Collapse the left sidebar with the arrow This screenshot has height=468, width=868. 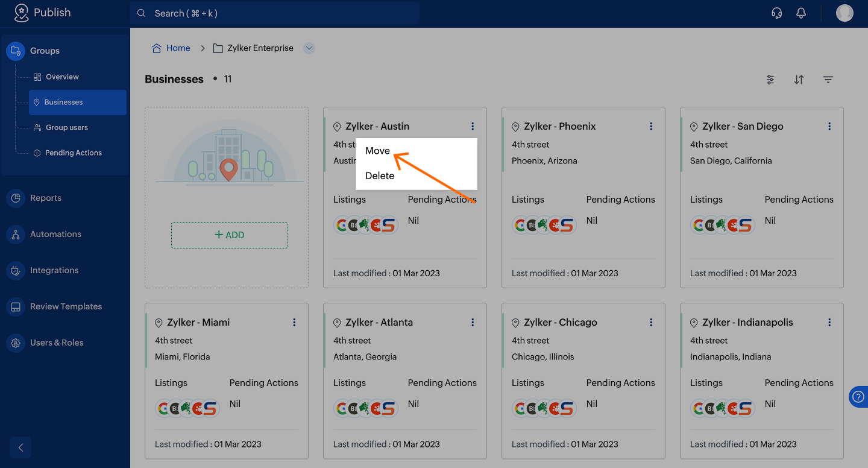coord(20,447)
